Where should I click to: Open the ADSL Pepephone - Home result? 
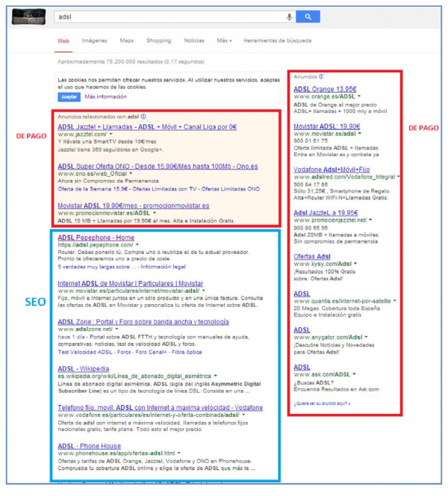pos(96,238)
